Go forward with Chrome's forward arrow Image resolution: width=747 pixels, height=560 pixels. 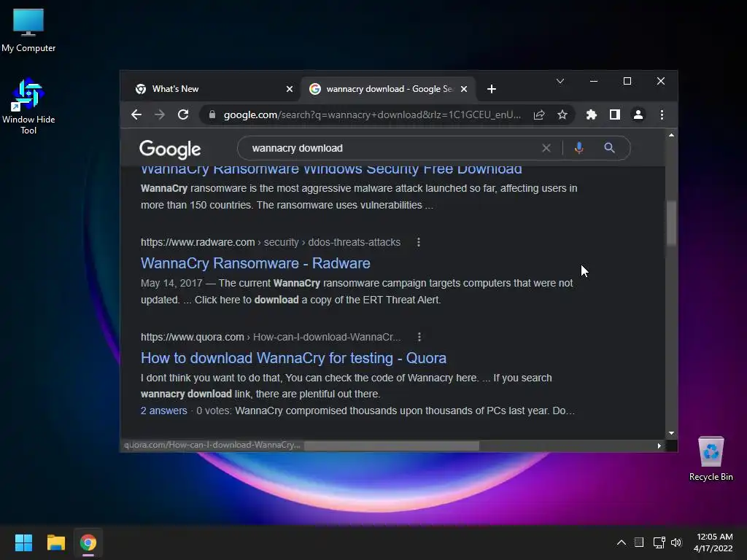pos(160,114)
